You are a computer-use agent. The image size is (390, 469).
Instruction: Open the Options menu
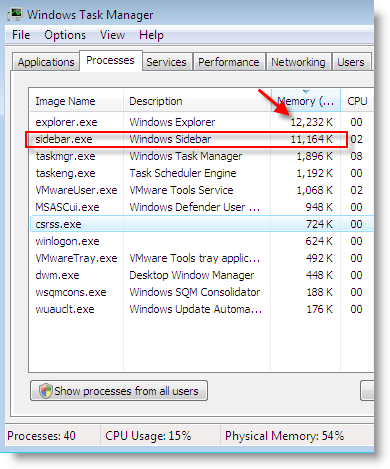65,35
